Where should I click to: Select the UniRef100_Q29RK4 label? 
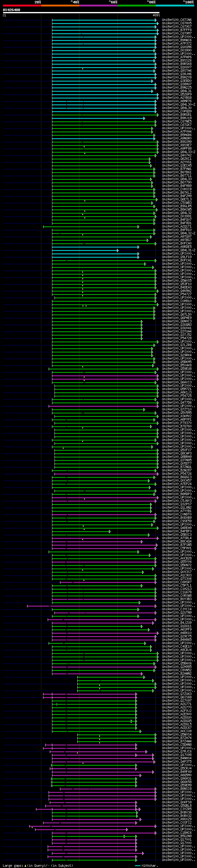pos(177,355)
